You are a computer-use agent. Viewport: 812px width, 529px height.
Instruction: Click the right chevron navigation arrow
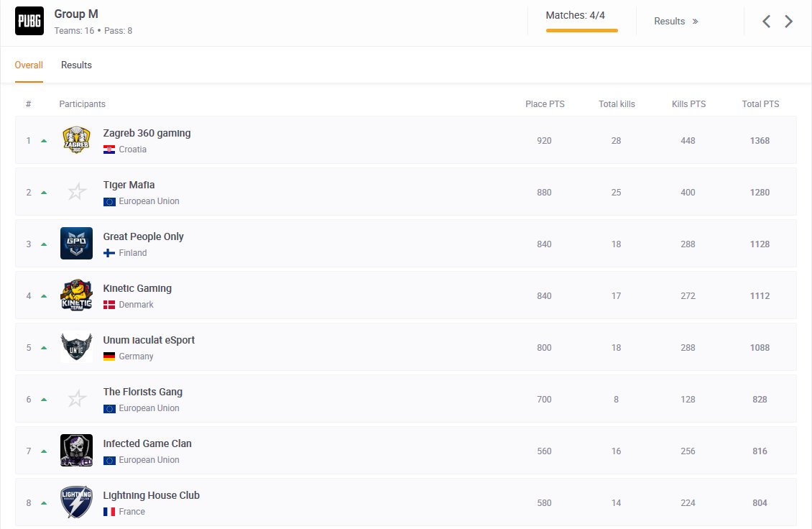(x=789, y=21)
